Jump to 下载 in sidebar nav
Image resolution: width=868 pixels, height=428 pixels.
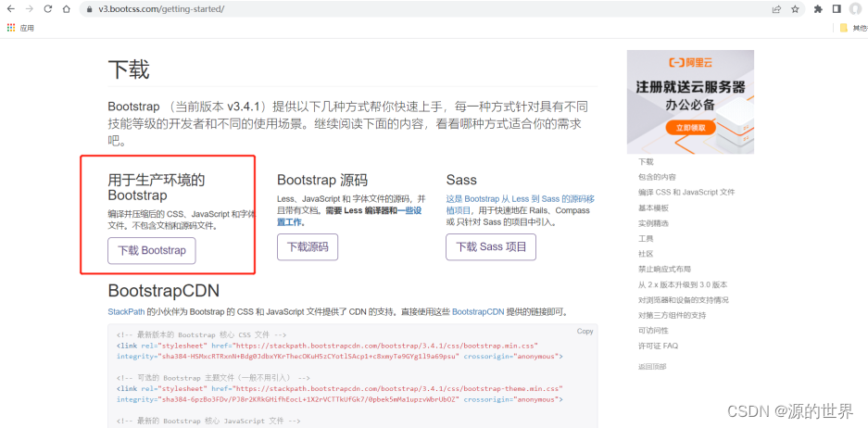click(646, 162)
